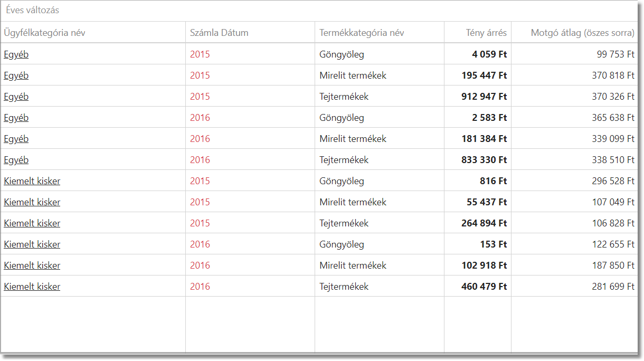Viewport: 644px width, 361px height.
Task: Click Kiemelt kisker link in the 264 894 Ft row
Action: tap(32, 223)
